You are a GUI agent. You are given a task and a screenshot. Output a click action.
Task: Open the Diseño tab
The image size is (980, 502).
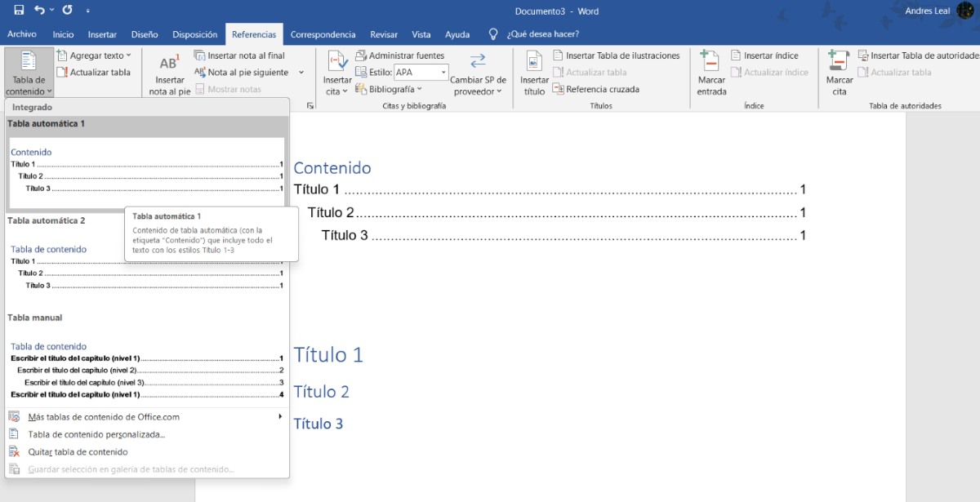point(145,34)
